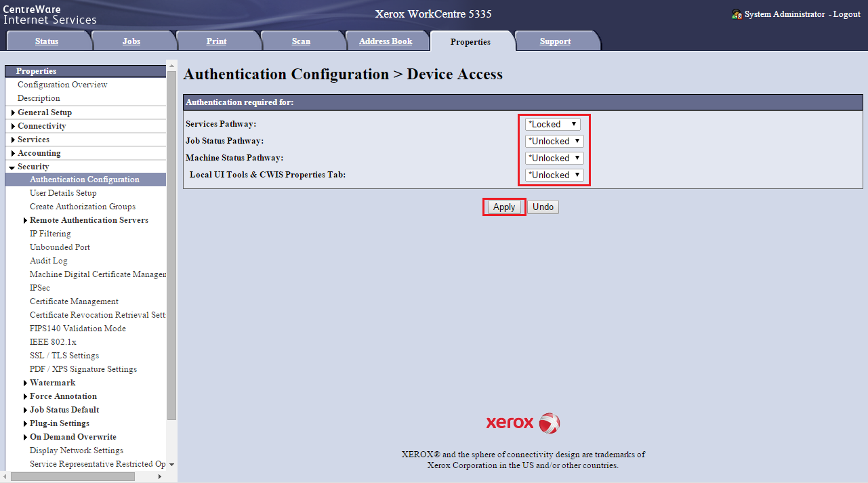Expand the Watermark section arrow

25,383
